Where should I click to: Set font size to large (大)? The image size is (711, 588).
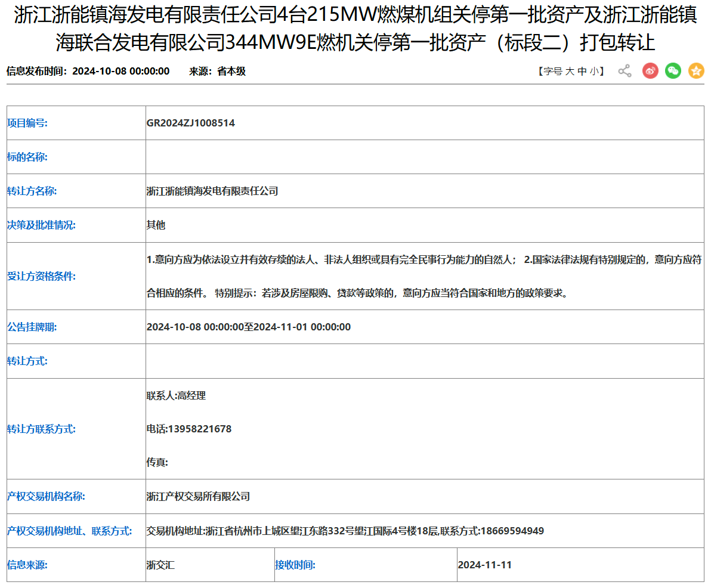(x=570, y=72)
